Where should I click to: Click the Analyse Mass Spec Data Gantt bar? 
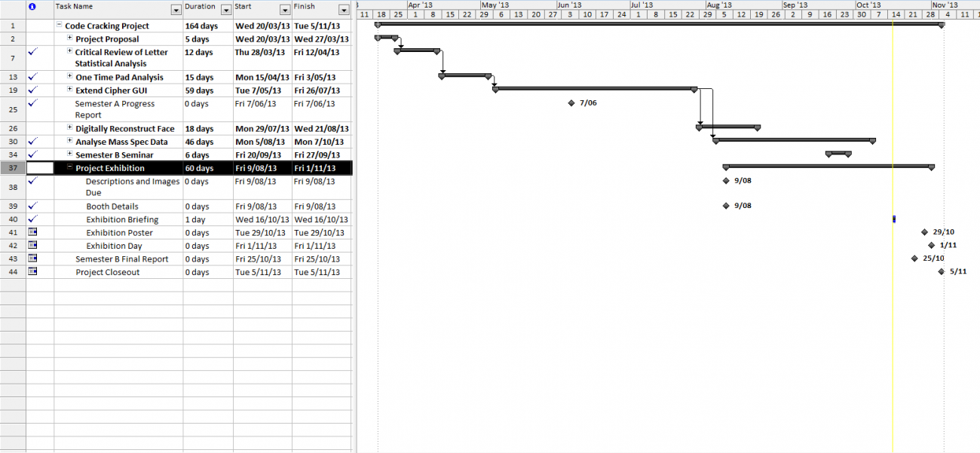tap(794, 140)
